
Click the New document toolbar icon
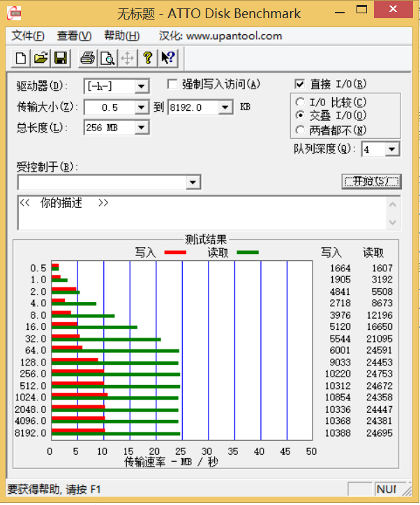[21, 59]
